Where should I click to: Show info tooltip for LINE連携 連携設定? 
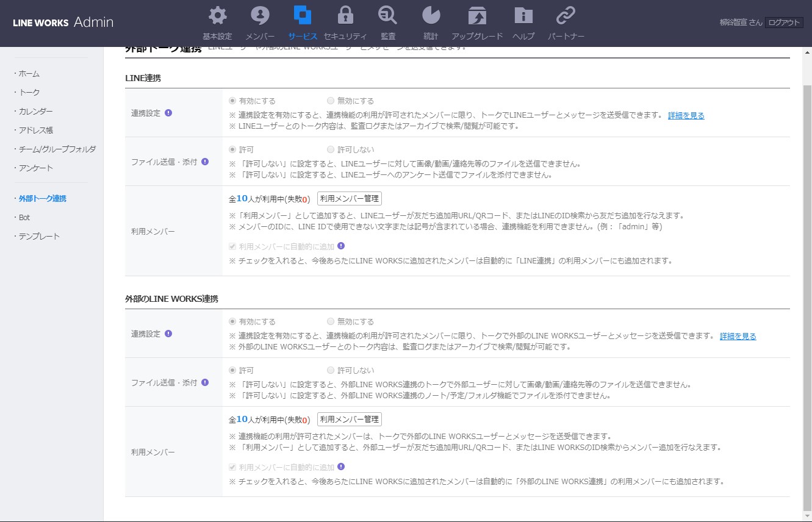pyautogui.click(x=168, y=113)
